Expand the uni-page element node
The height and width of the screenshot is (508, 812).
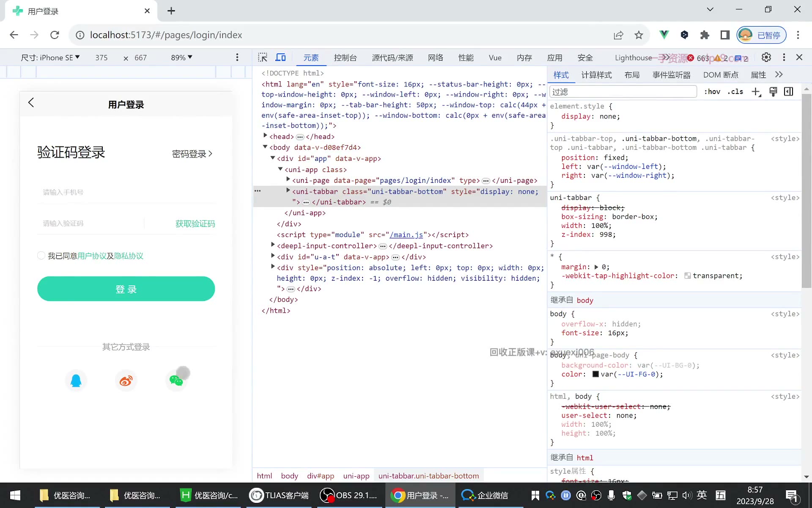tap(288, 180)
